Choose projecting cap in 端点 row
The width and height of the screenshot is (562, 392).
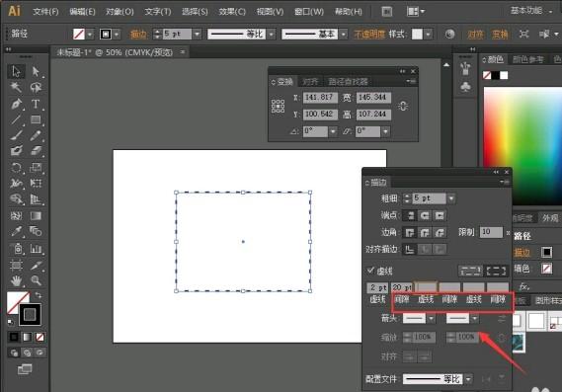pos(440,215)
